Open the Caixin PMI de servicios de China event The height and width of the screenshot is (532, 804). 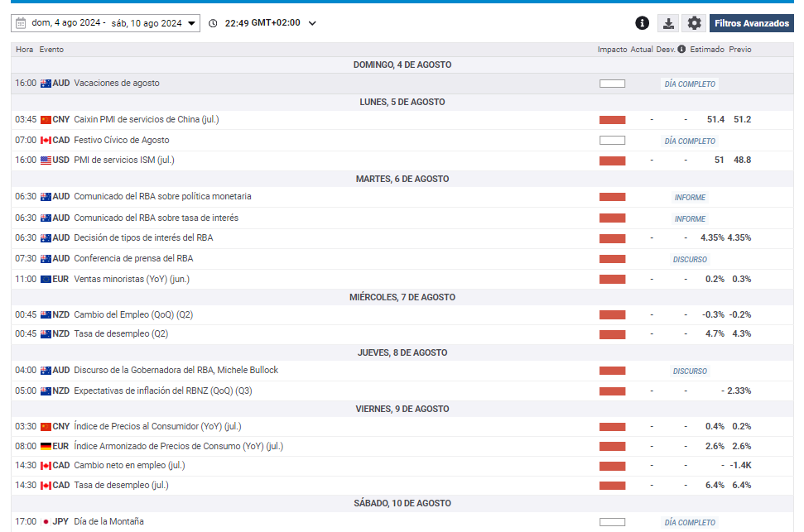(x=146, y=120)
